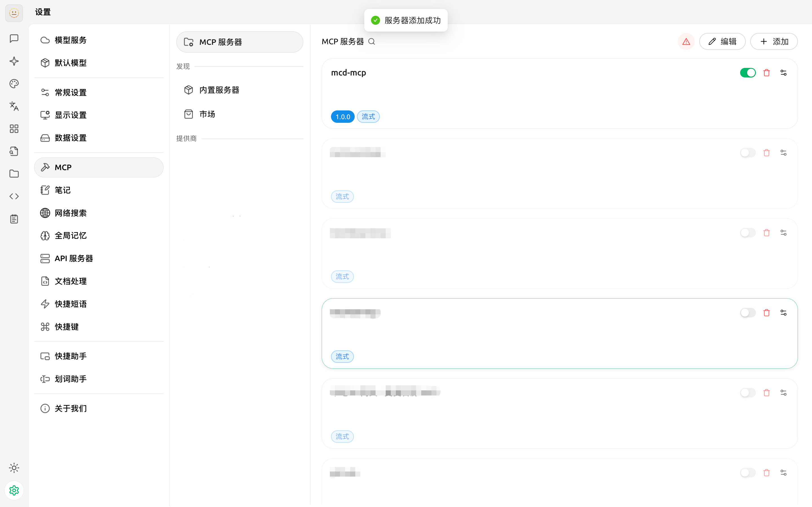
Task: Disable the mcd-mcp server toggle
Action: 748,73
